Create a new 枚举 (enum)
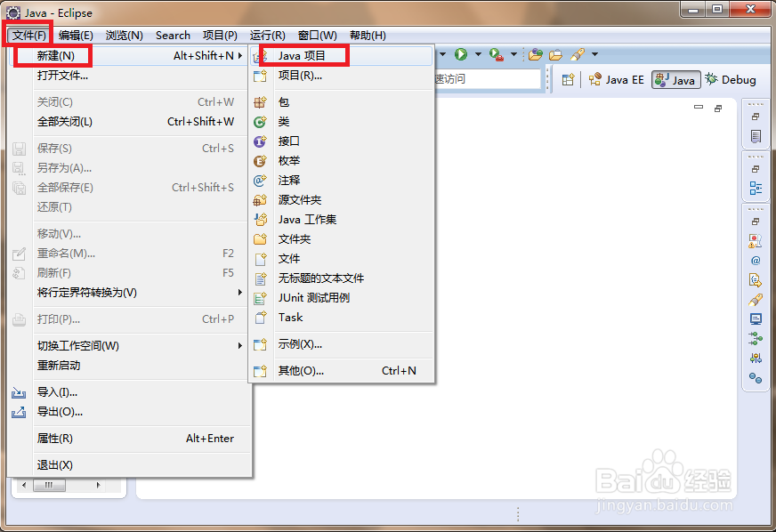Viewport: 776px width, 532px height. click(x=341, y=160)
